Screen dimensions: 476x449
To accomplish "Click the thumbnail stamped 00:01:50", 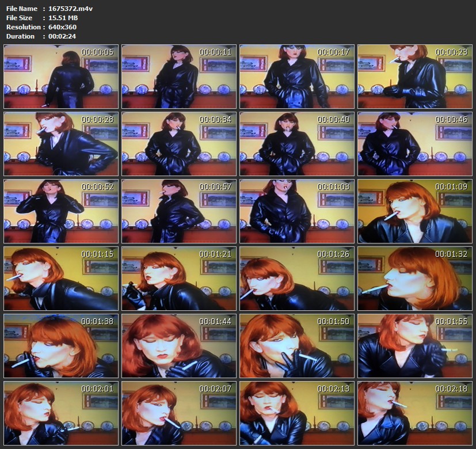I will (296, 345).
